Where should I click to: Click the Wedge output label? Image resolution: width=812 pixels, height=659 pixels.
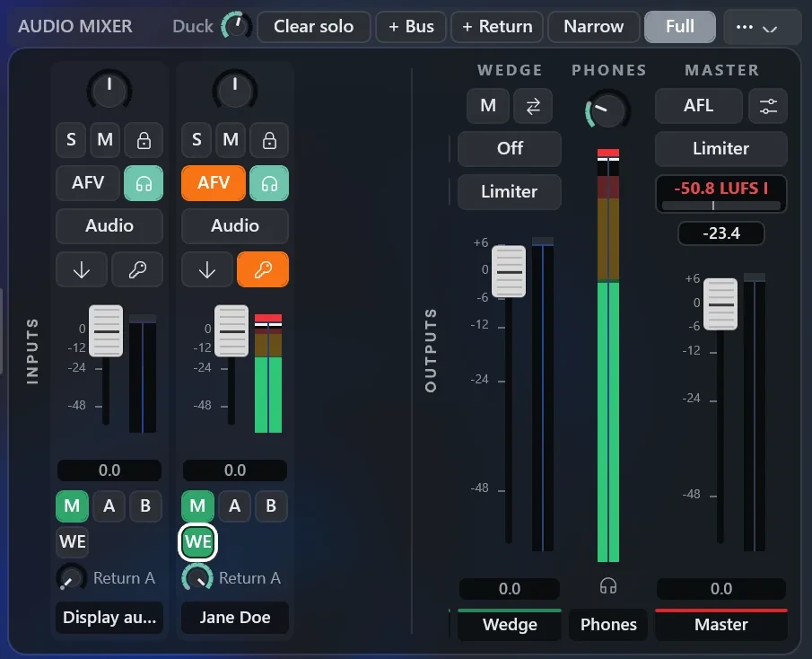click(510, 625)
